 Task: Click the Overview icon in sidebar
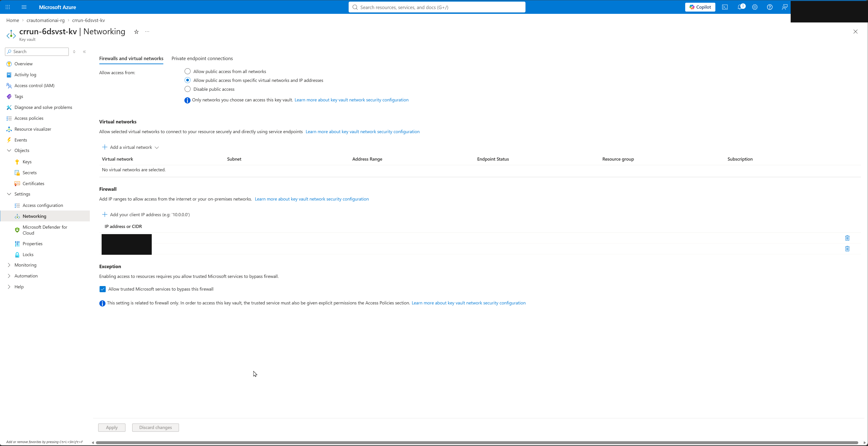[9, 64]
